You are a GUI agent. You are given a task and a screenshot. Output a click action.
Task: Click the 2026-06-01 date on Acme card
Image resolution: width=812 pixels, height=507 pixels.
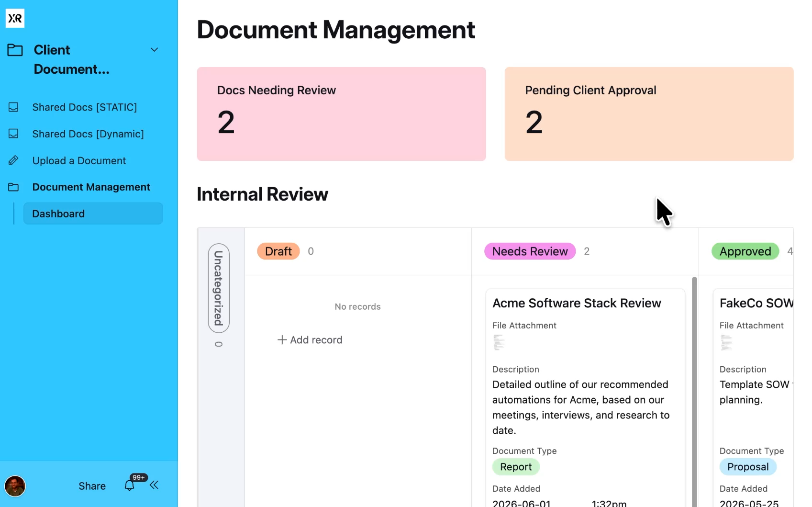coord(522,503)
